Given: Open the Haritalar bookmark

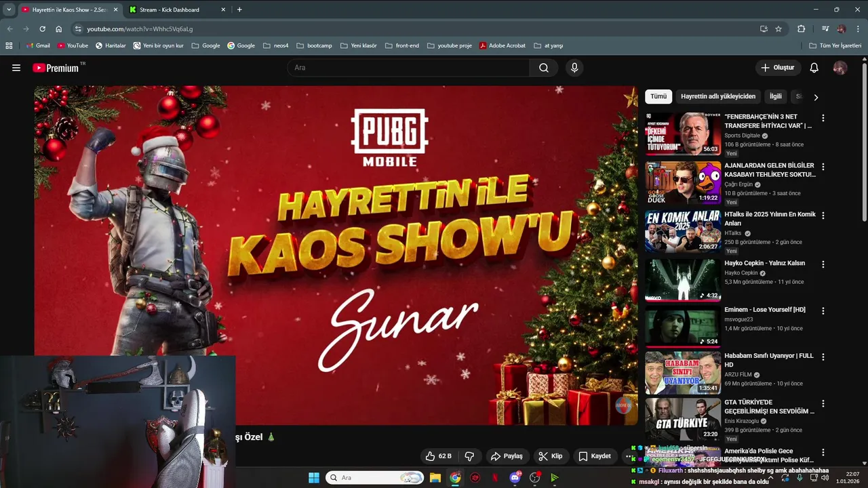Looking at the screenshot, I should click(x=111, y=45).
